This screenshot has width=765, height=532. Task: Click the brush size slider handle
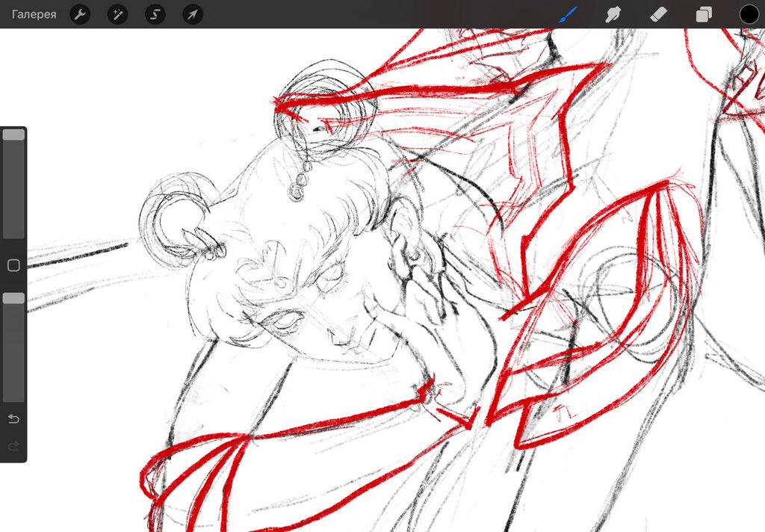13,134
